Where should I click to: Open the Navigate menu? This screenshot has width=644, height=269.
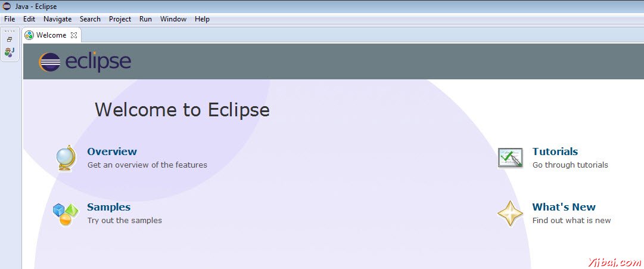pyautogui.click(x=58, y=19)
